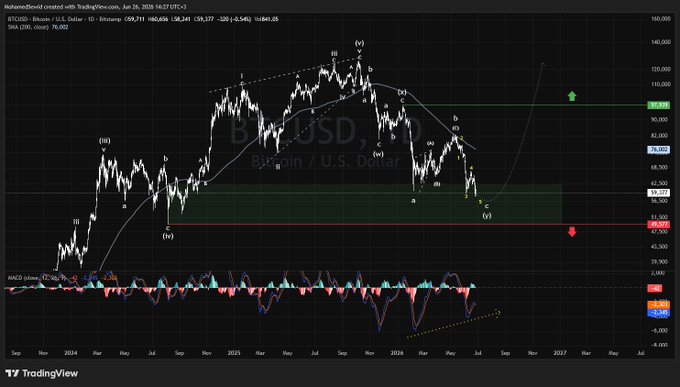Screen dimensions: 680x387
Task: Click the 160,000 price axis label
Action: pos(661,19)
